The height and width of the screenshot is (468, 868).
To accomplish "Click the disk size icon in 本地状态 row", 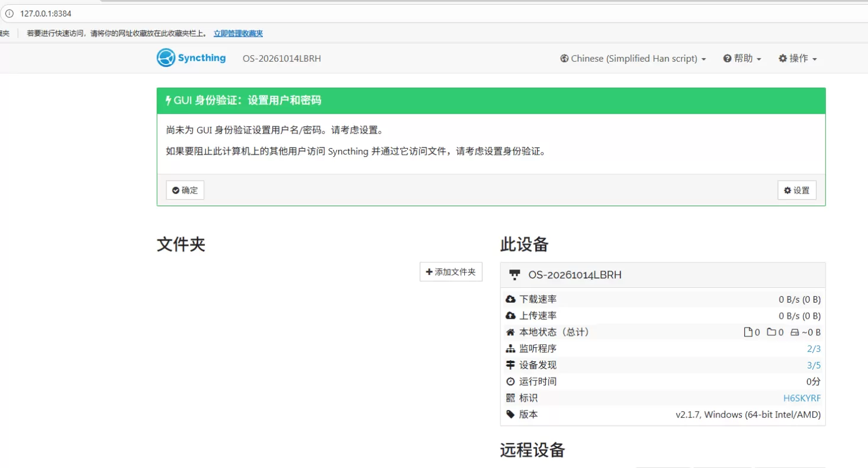I will pos(795,332).
